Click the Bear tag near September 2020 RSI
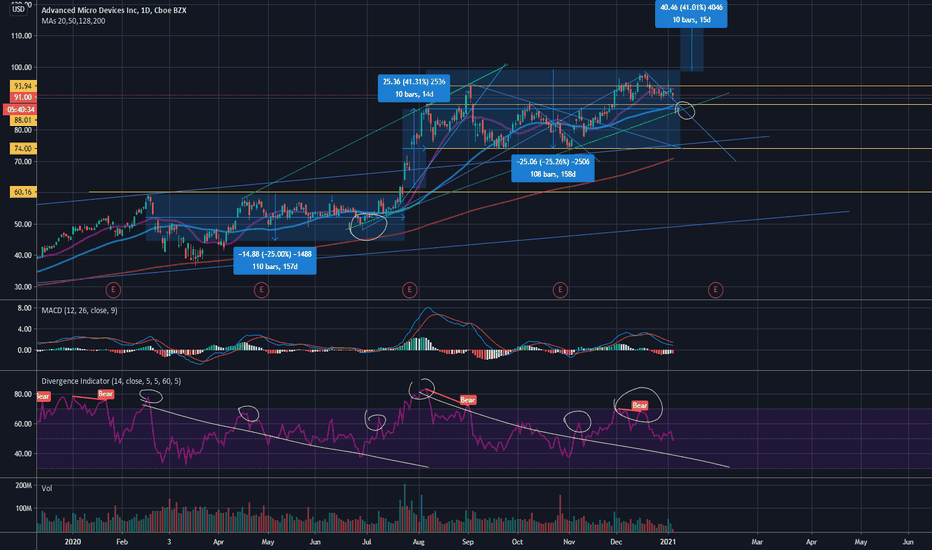932x550 pixels. coord(468,400)
